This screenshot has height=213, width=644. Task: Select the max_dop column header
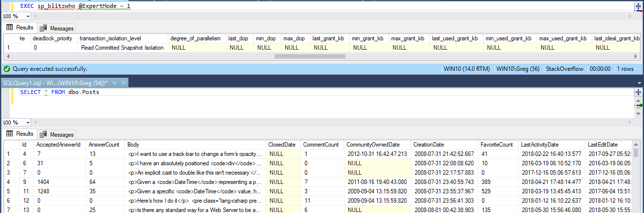(x=296, y=38)
